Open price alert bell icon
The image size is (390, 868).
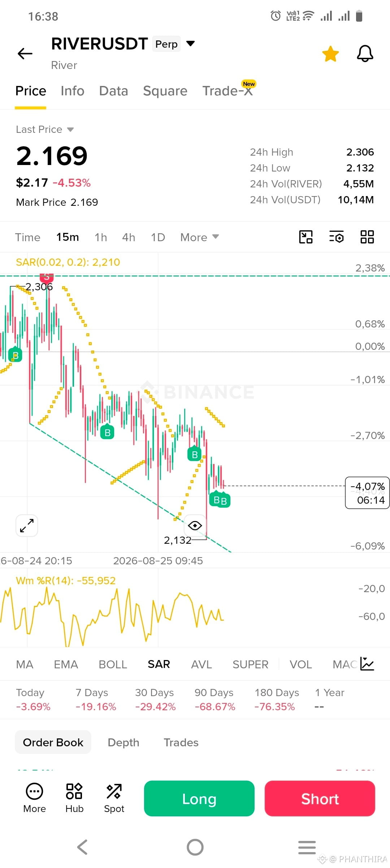click(x=365, y=54)
